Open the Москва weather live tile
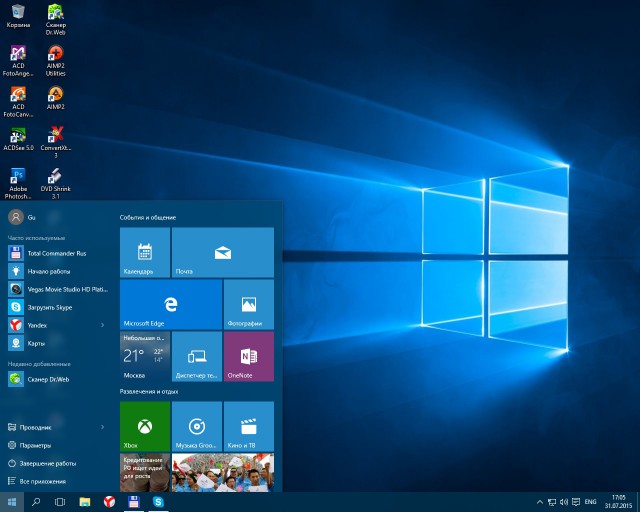The width and height of the screenshot is (640, 512). 144,356
